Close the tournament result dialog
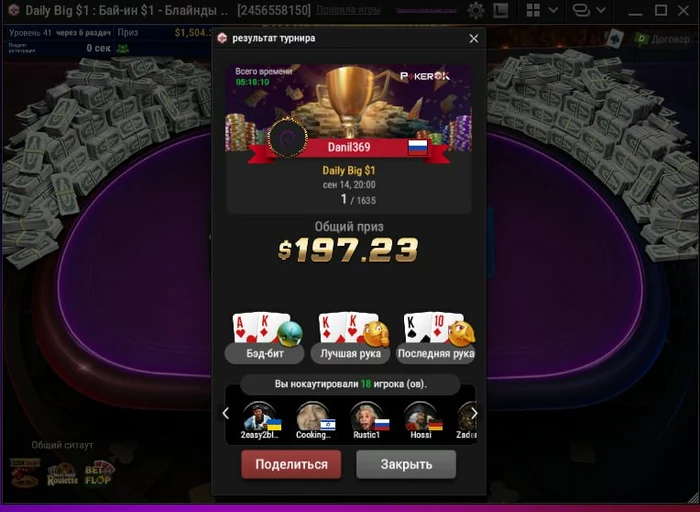This screenshot has width=700, height=512. tap(474, 38)
